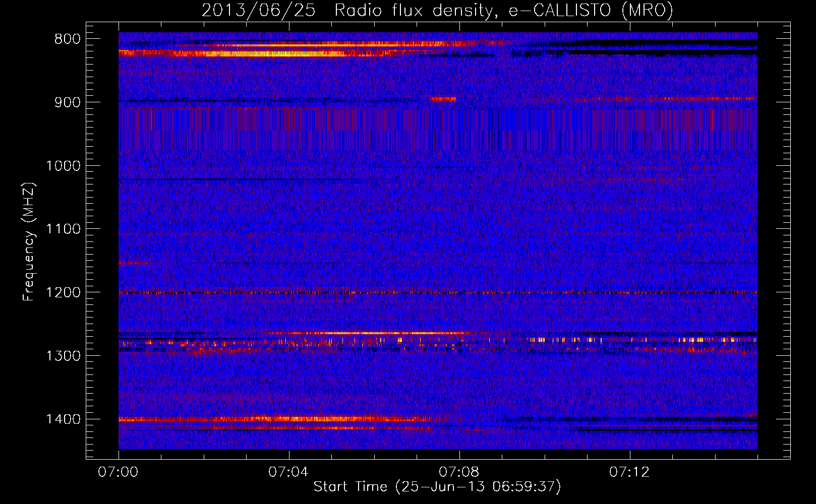This screenshot has height=504, width=816.
Task: Click the 07:04 time tick label
Action: pos(288,472)
